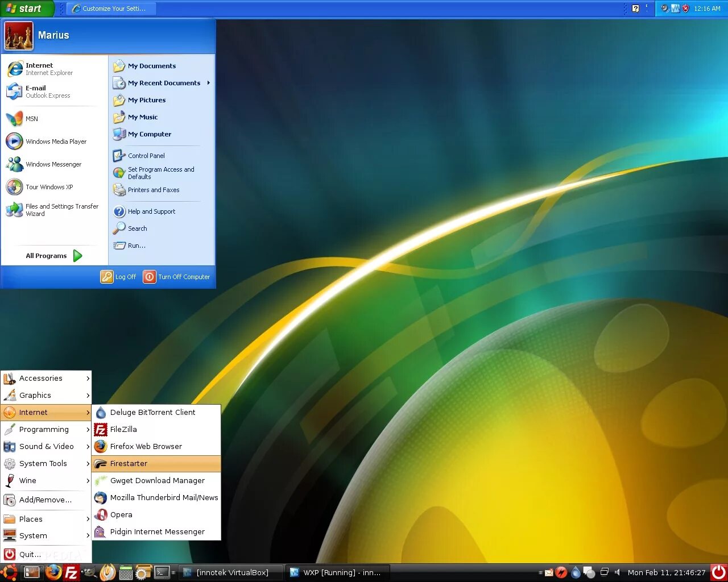Click Turn Off Computer button
The height and width of the screenshot is (582, 728).
[x=177, y=277]
